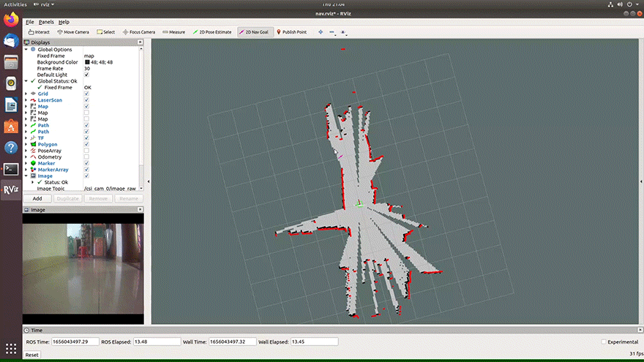Enable the PoseArray display checkbox
The image size is (644, 362).
point(87,151)
